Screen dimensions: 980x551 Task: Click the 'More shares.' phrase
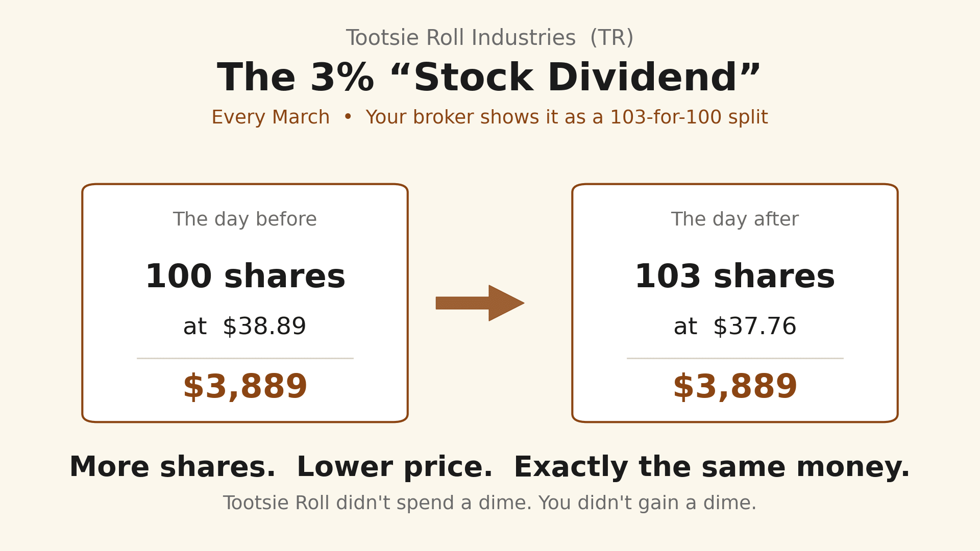[173, 467]
